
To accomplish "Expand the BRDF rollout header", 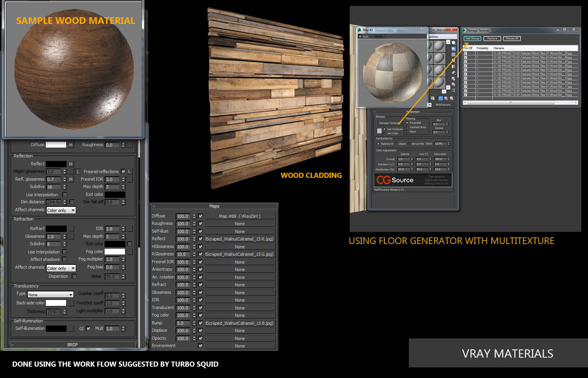I will coord(73,345).
